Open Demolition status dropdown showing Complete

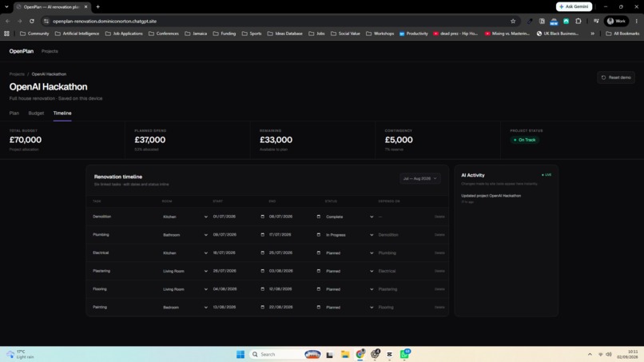[349, 217]
